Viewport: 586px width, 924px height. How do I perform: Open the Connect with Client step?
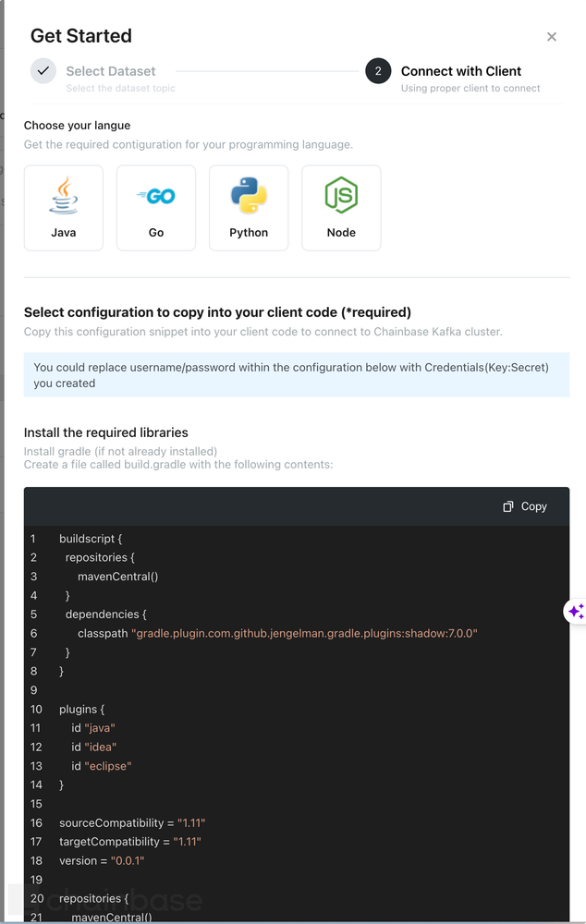pyautogui.click(x=460, y=70)
